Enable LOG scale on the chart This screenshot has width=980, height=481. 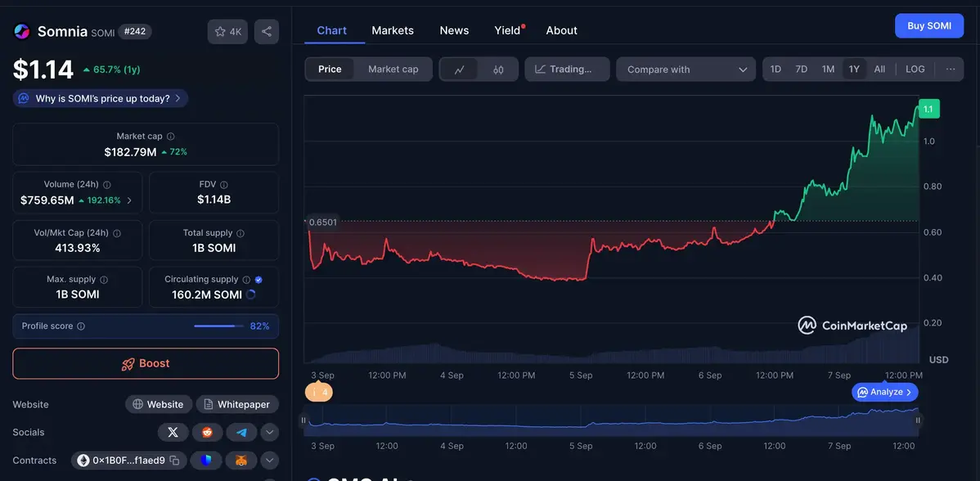[915, 69]
